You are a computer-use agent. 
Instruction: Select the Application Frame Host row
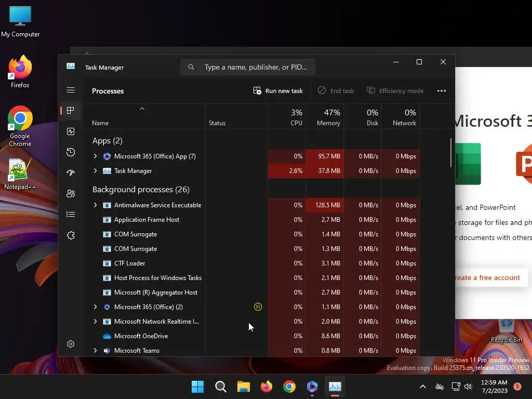click(x=252, y=220)
